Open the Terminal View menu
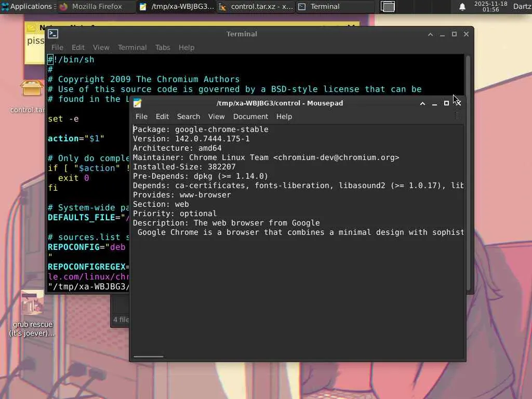This screenshot has height=399, width=532. tap(101, 47)
